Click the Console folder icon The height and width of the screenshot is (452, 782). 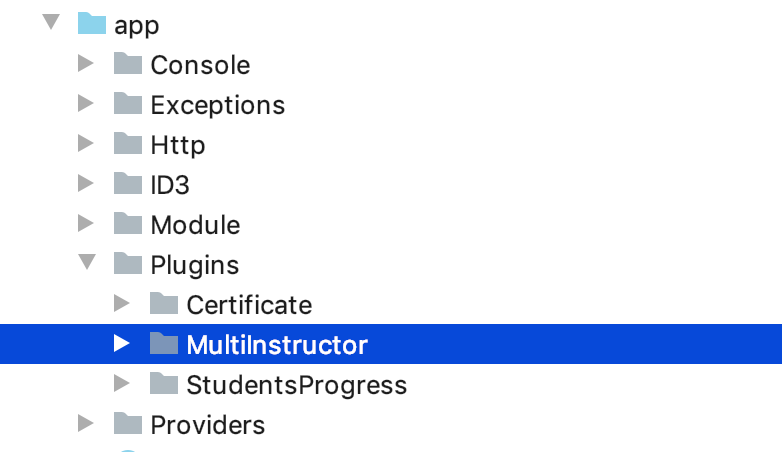[x=128, y=63]
